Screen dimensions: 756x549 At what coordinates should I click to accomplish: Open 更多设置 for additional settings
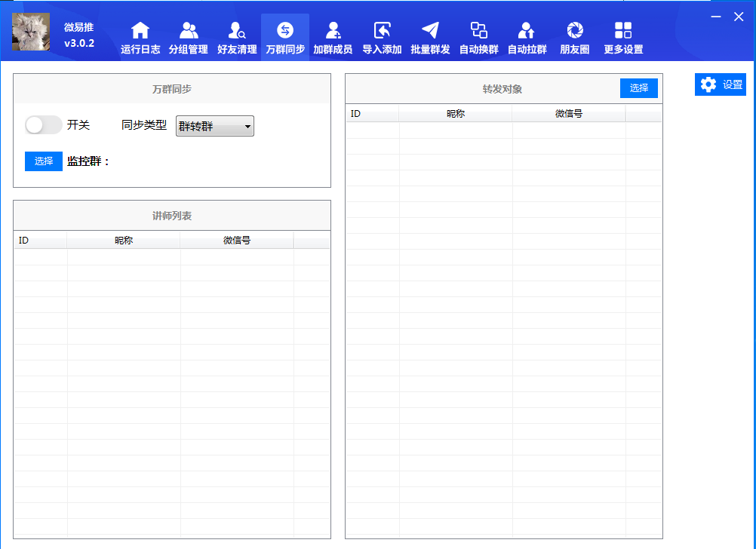[x=623, y=35]
